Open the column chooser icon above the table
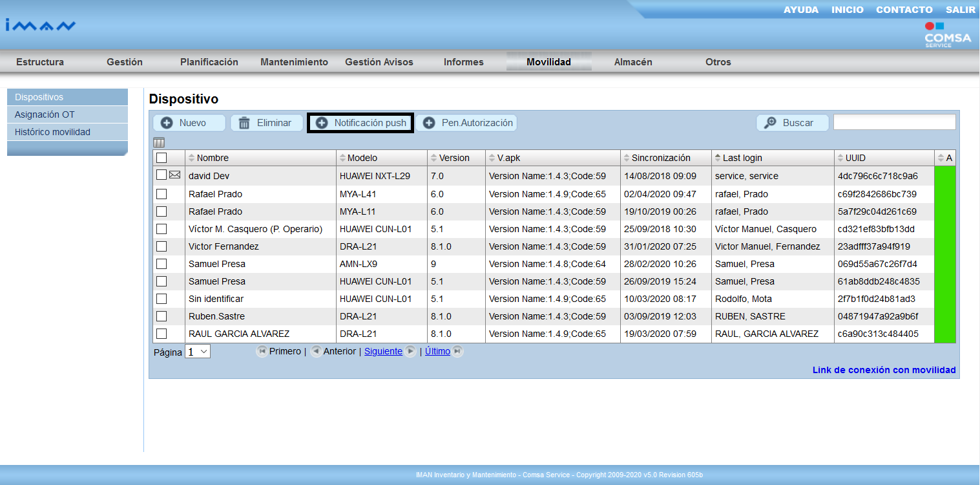 click(159, 142)
